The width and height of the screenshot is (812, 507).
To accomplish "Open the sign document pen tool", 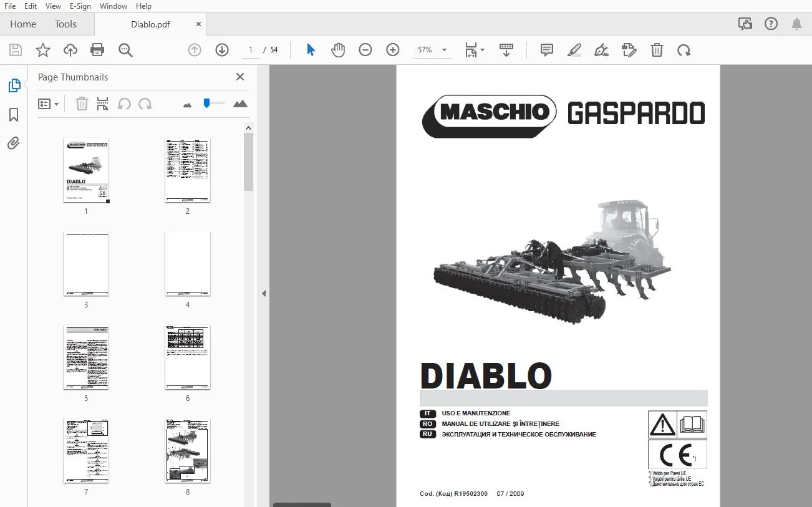I will point(602,50).
